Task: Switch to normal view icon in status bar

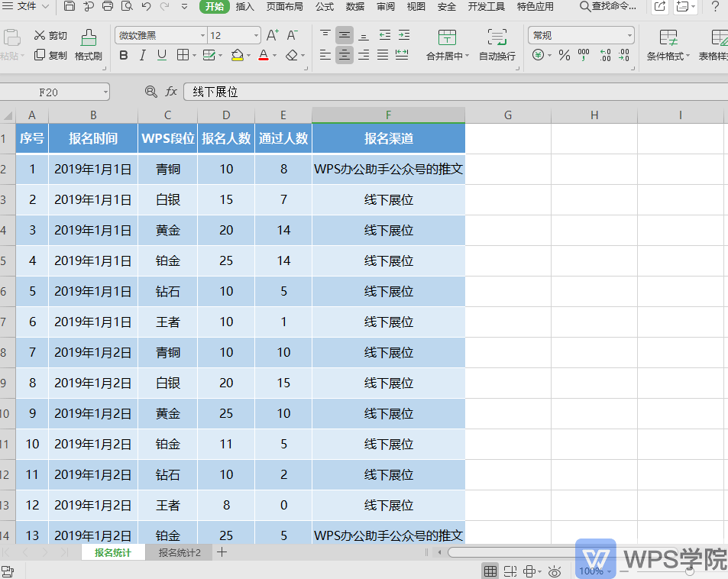Action: [x=490, y=571]
